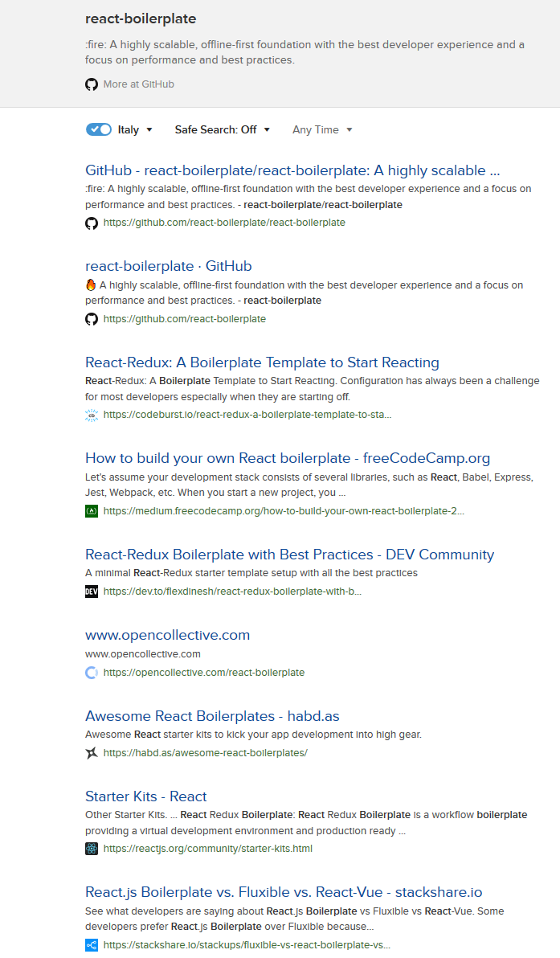Open the react-boilerplate · GitHub result title
Viewport: 560px width, 958px height.
coord(169,266)
